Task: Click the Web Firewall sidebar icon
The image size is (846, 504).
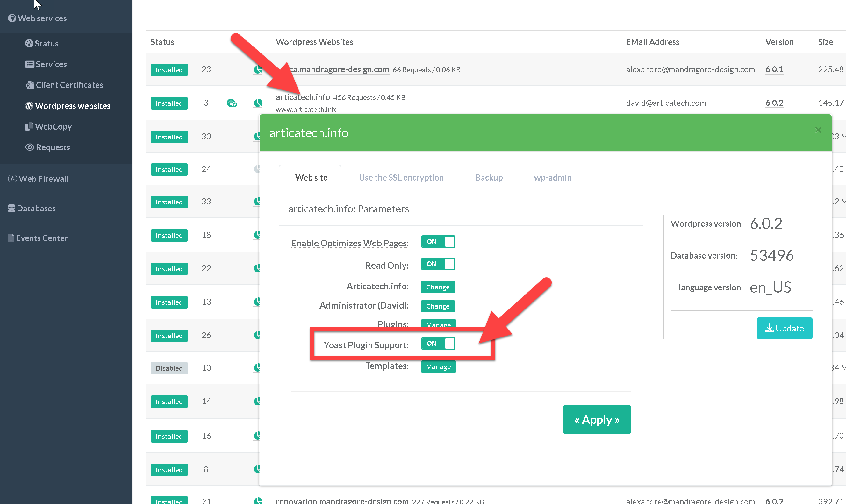Action: pyautogui.click(x=12, y=179)
